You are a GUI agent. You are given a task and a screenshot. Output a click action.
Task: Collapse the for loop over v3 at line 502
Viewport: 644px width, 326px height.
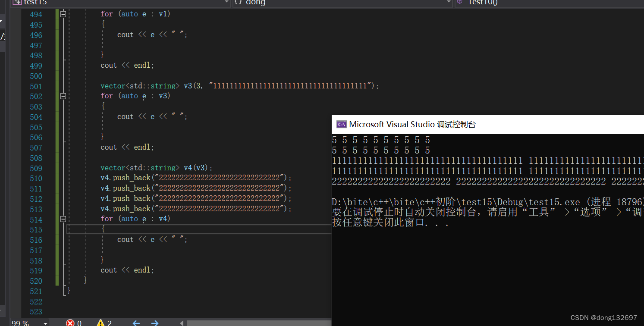(x=63, y=96)
